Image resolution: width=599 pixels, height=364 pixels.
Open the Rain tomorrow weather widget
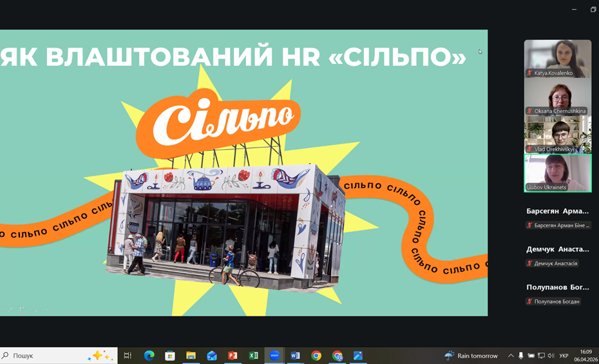(471, 356)
